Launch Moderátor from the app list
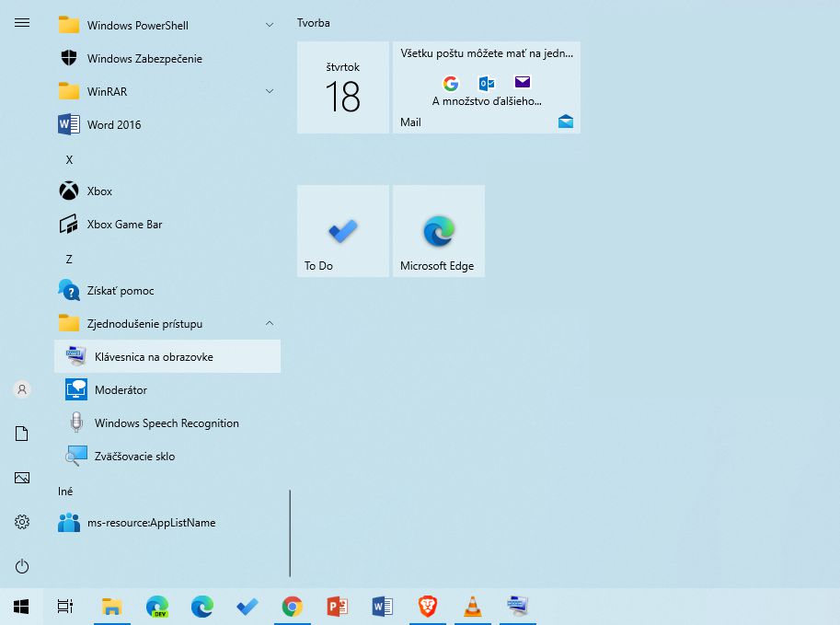Image resolution: width=840 pixels, height=625 pixels. (167, 389)
